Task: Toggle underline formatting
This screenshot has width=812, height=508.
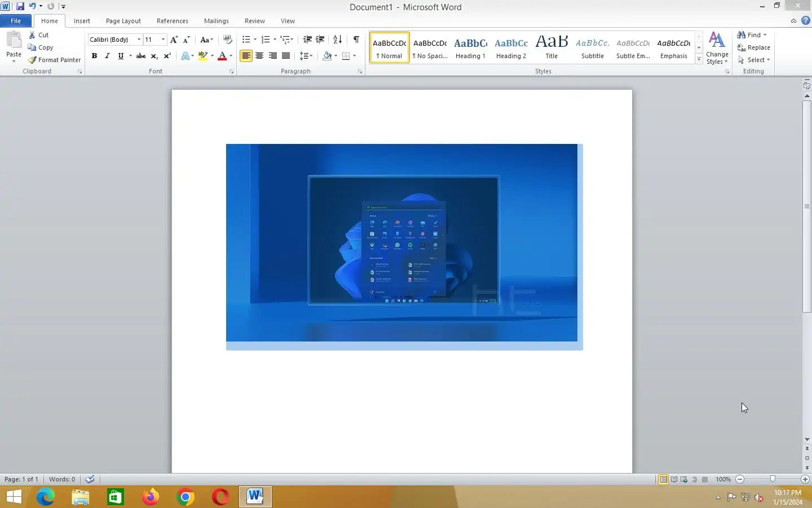Action: [120, 56]
